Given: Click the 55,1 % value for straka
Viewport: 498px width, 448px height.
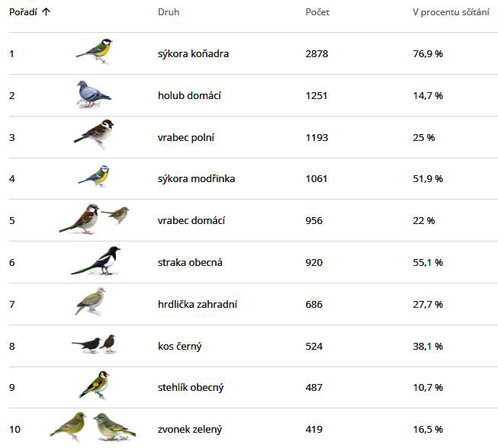Looking at the screenshot, I should click(428, 262).
